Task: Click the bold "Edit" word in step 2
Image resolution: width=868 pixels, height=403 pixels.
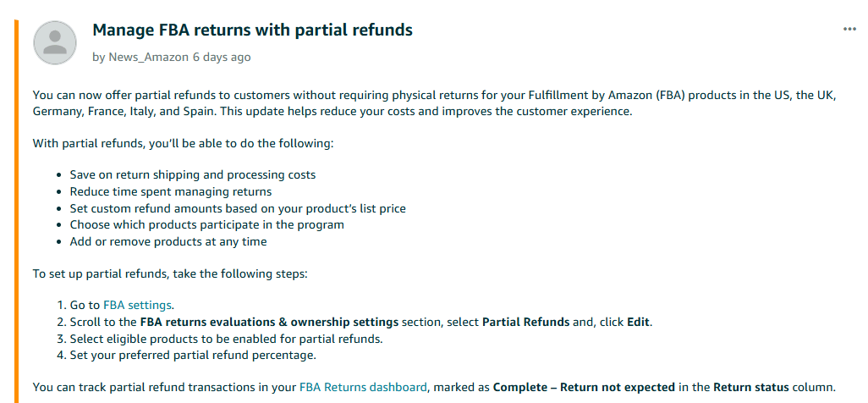Action: [639, 322]
